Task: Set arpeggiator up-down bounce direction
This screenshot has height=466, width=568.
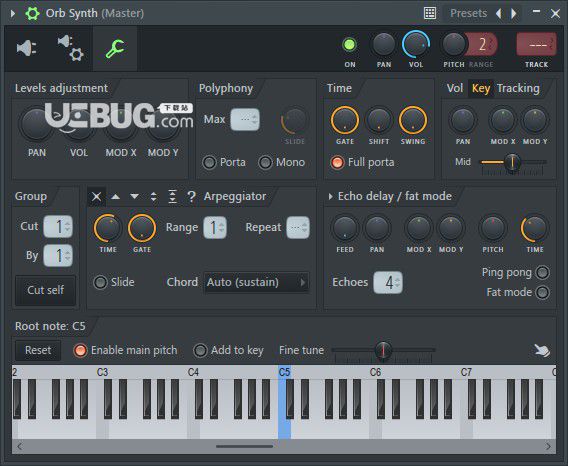Action: click(154, 196)
